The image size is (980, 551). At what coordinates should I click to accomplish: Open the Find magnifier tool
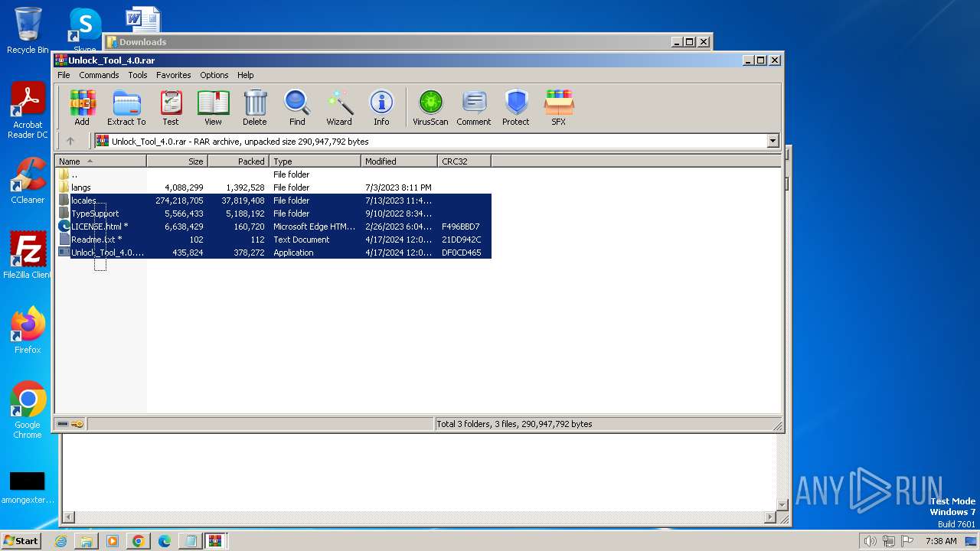coord(297,108)
